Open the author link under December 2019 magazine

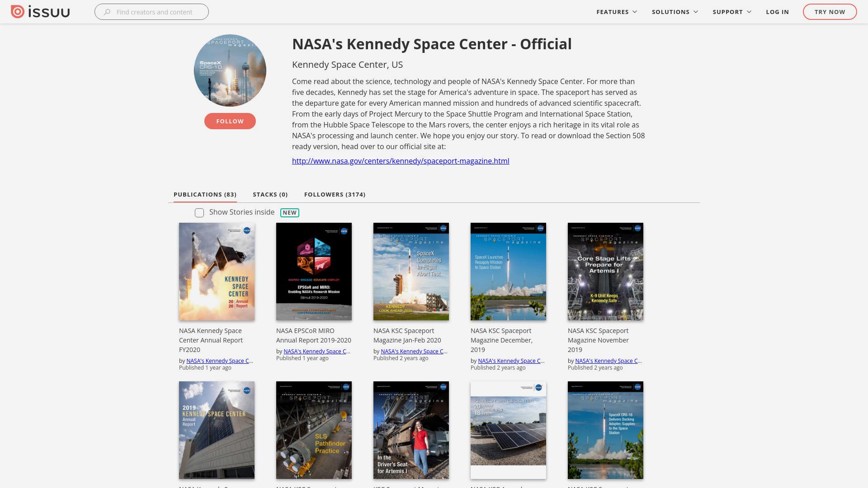pyautogui.click(x=511, y=361)
